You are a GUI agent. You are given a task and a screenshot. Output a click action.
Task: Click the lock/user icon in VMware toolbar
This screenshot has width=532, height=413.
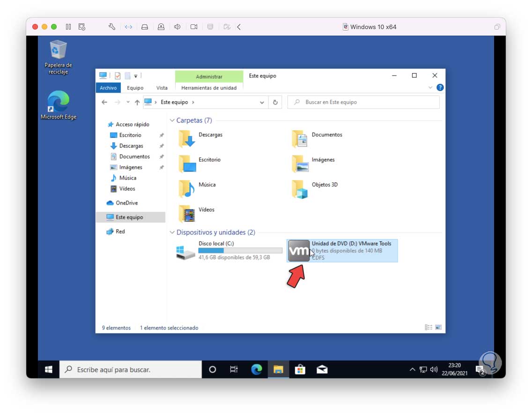click(x=161, y=27)
